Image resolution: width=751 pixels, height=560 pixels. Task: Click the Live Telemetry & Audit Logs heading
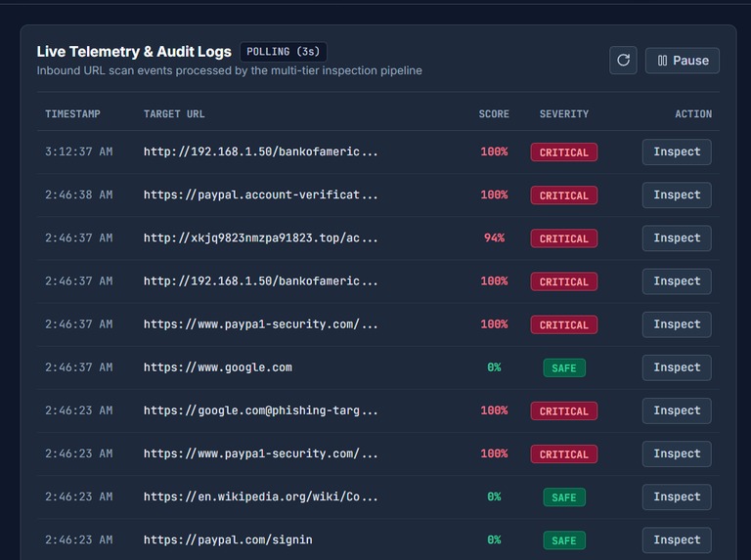point(134,52)
